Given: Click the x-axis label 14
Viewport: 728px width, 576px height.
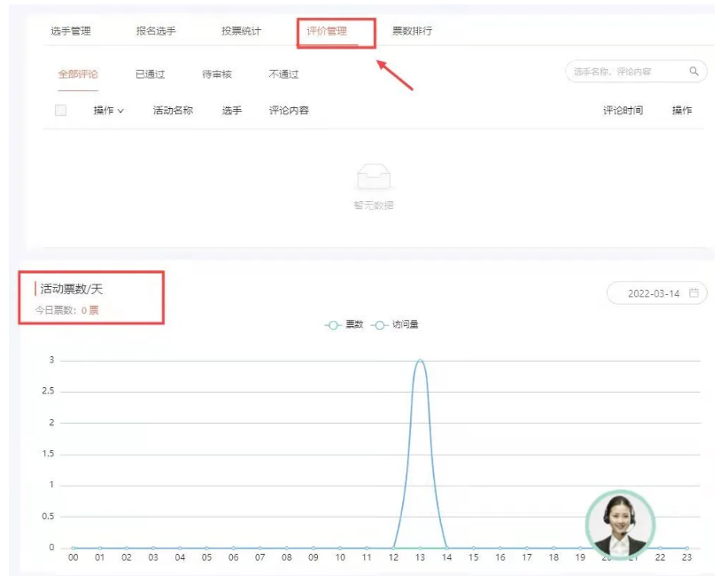Looking at the screenshot, I should pyautogui.click(x=446, y=557).
